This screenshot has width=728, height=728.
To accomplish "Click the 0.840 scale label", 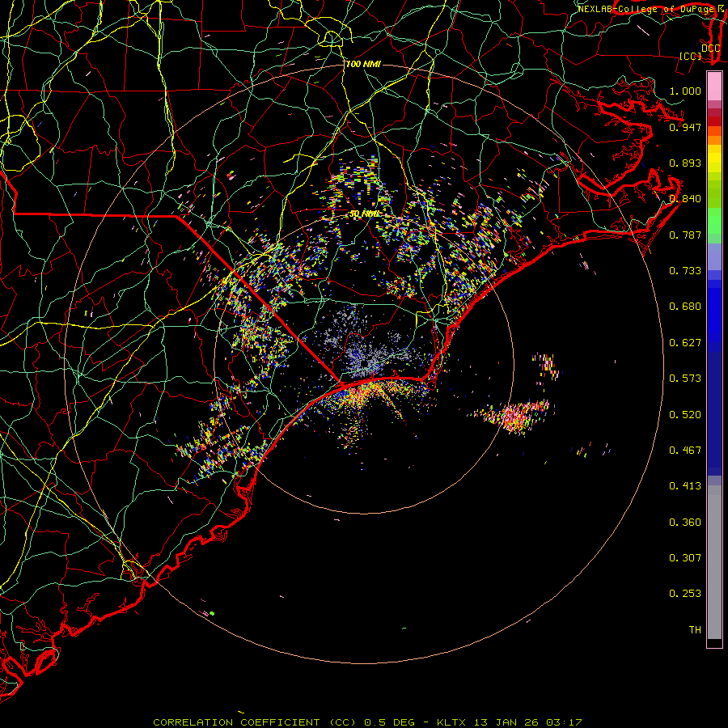I will (x=685, y=199).
